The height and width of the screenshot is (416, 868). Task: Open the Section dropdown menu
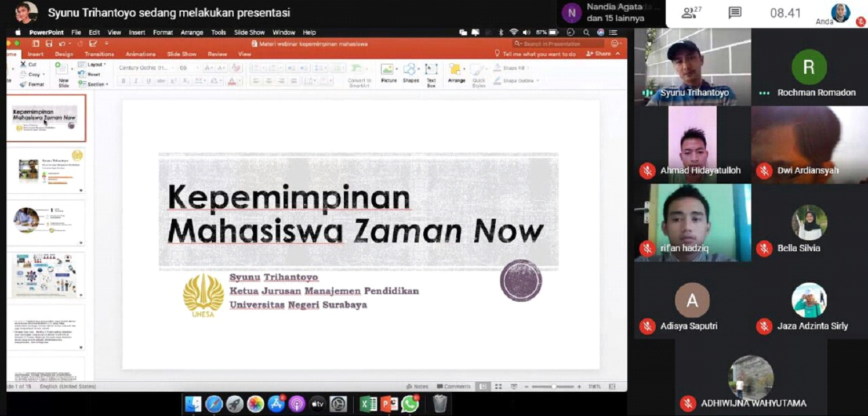tap(96, 84)
